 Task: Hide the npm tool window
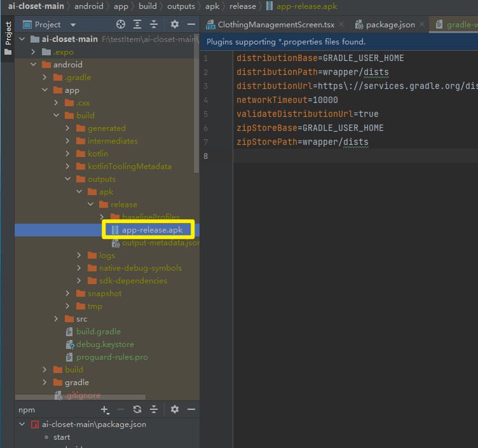191,410
